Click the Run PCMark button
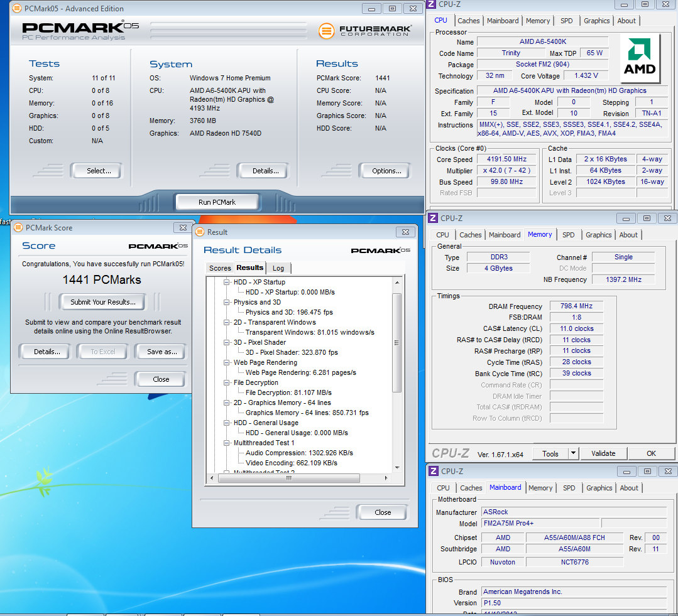Image resolution: width=678 pixels, height=616 pixels. click(217, 202)
